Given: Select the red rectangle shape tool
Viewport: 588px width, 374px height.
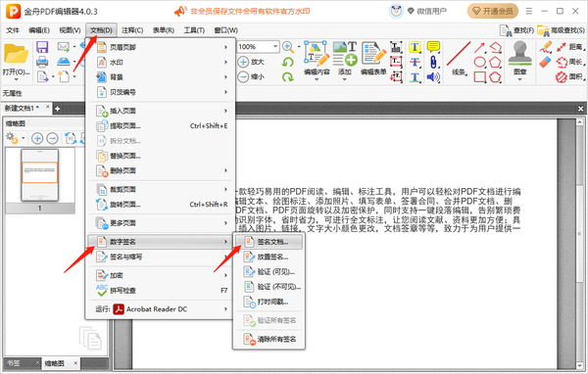Looking at the screenshot, I should pos(479,77).
